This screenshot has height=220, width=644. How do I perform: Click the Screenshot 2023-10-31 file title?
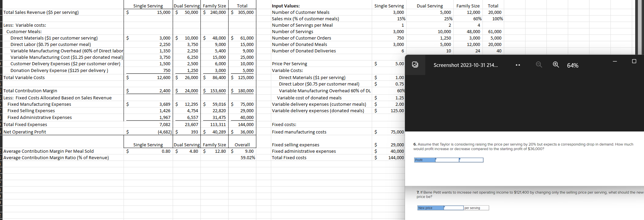click(x=466, y=65)
